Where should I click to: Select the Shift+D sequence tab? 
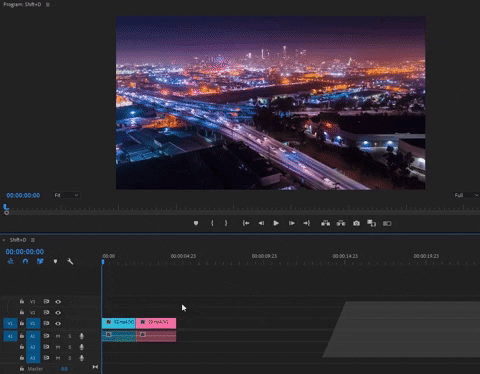[x=18, y=240]
